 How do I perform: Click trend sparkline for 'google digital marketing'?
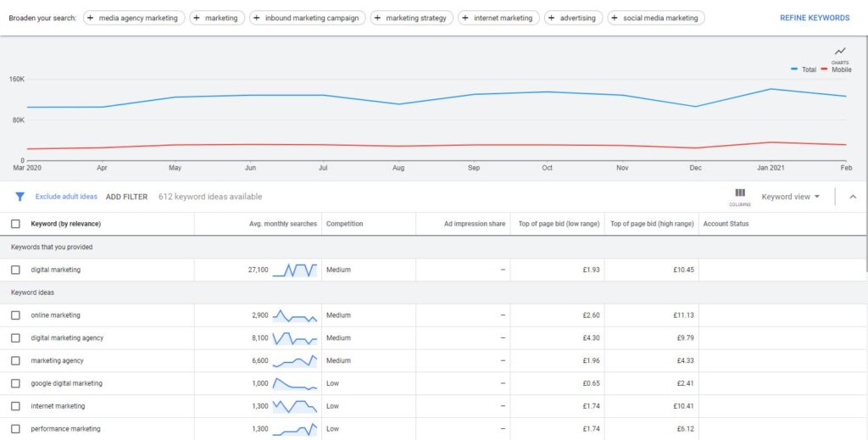click(x=295, y=383)
